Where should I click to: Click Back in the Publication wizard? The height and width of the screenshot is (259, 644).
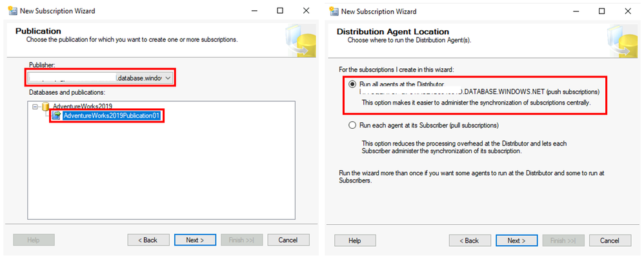[148, 240]
